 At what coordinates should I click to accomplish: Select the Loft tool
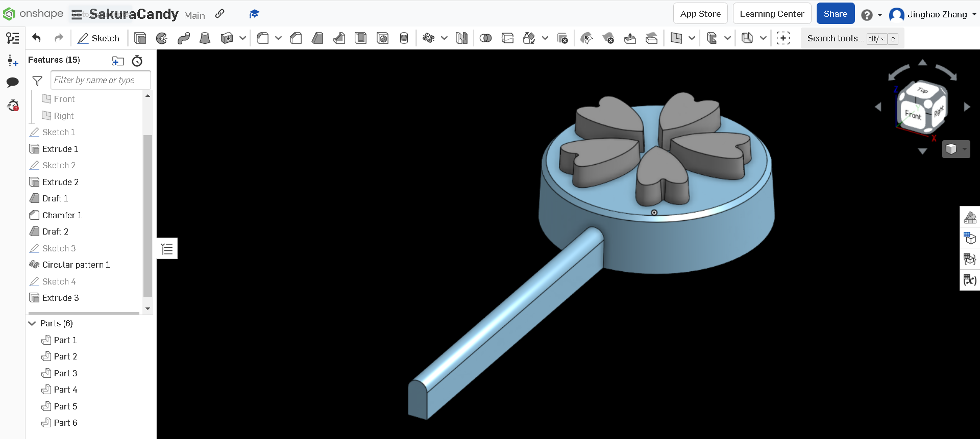pos(205,38)
